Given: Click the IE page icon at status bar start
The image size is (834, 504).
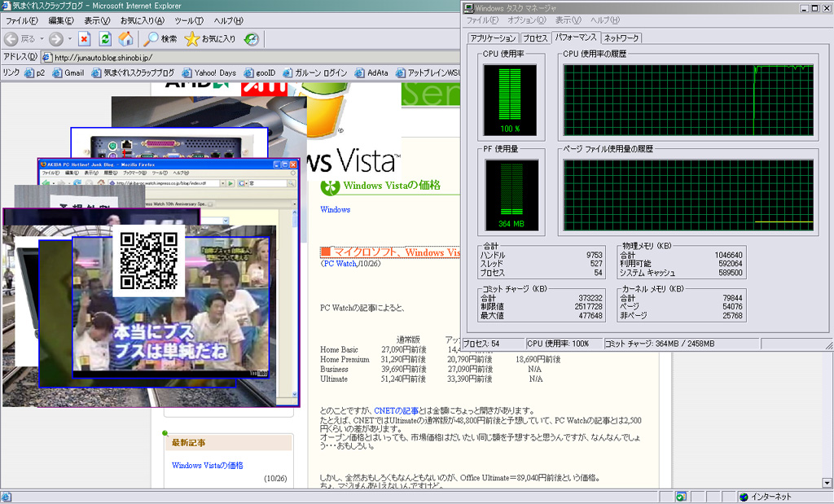Looking at the screenshot, I should pos(6,497).
